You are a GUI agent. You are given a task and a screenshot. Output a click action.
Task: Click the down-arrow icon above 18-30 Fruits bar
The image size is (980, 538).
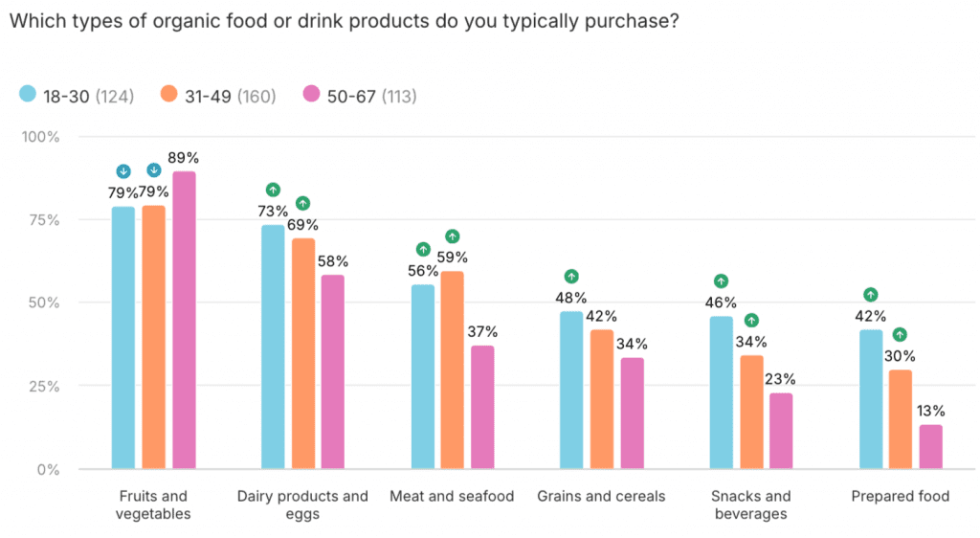pos(123,171)
